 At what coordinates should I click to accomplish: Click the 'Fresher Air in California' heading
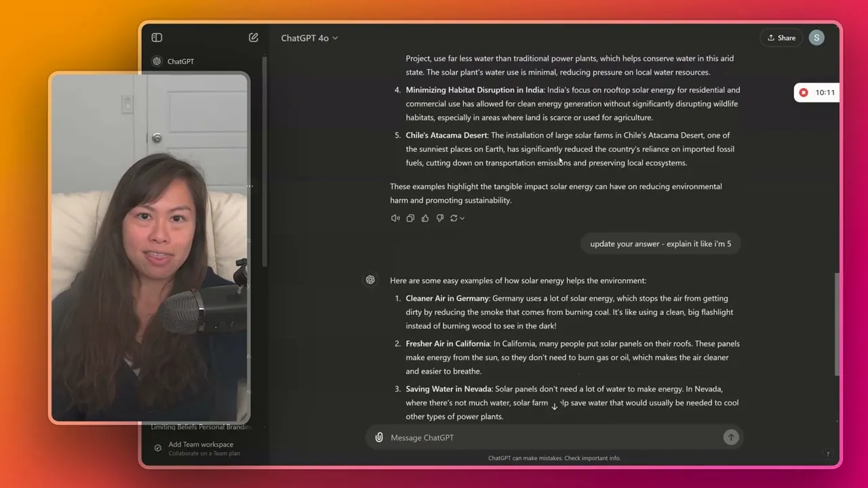[448, 344]
